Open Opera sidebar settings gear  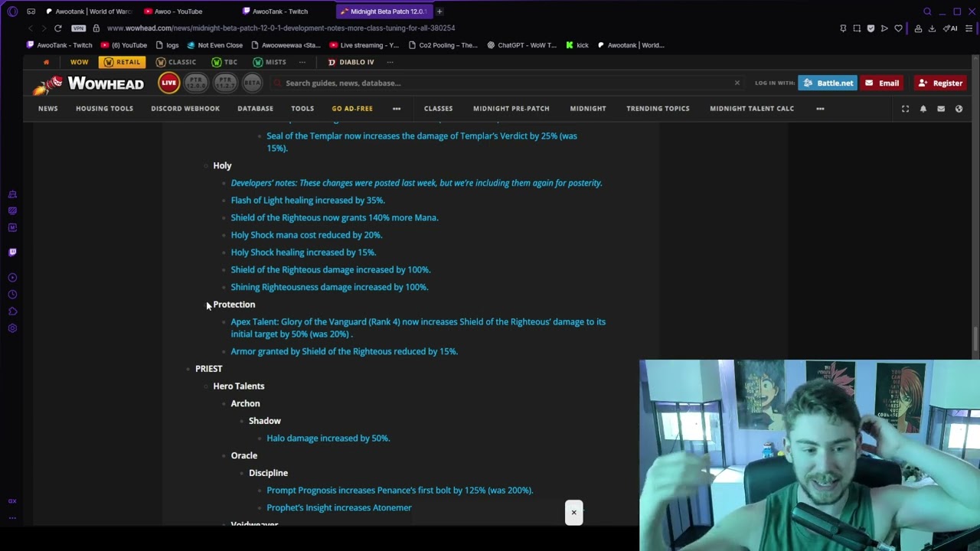tap(12, 328)
